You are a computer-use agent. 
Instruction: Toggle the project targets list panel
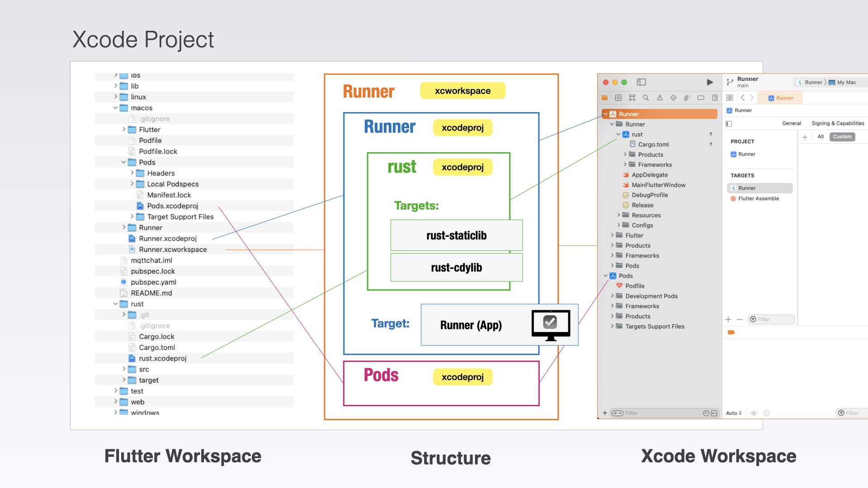pyautogui.click(x=728, y=124)
